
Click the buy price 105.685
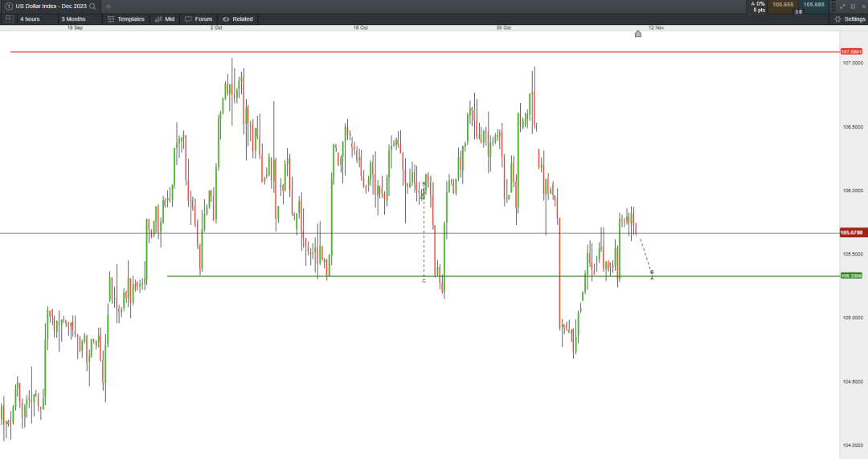(x=813, y=5)
